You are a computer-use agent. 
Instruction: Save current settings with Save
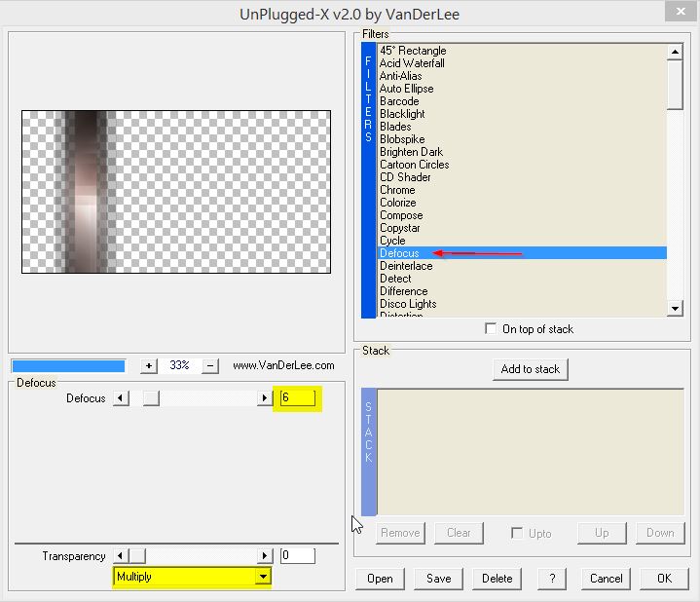(438, 579)
